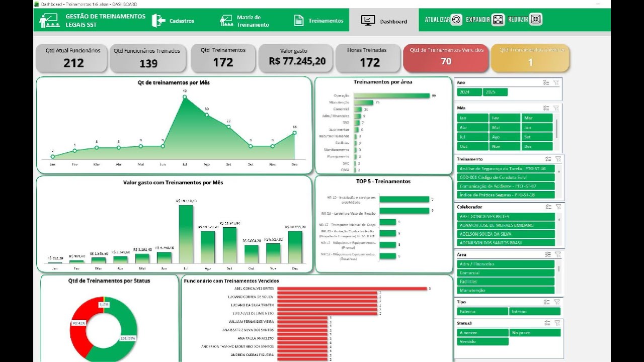Select Jan in the Mês slicer
Image resolution: width=644 pixels, height=362 pixels.
[472, 118]
